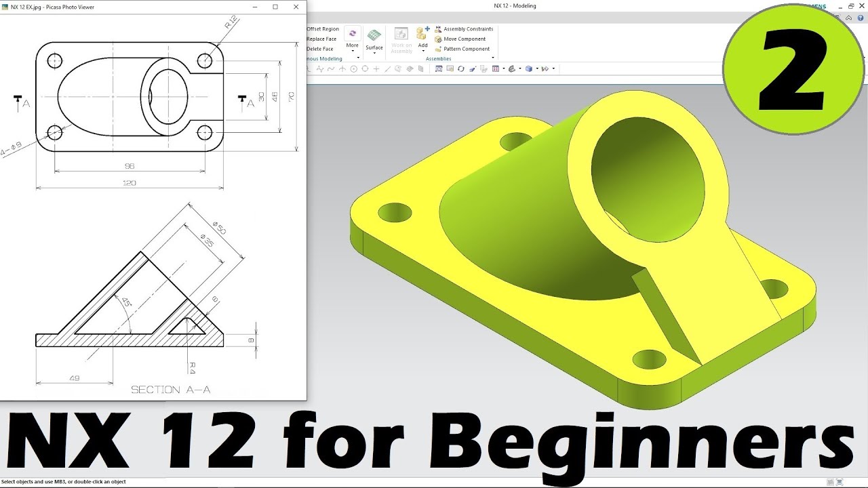The width and height of the screenshot is (868, 488).
Task: Restore down the NX 12 window
Action: tap(851, 6)
